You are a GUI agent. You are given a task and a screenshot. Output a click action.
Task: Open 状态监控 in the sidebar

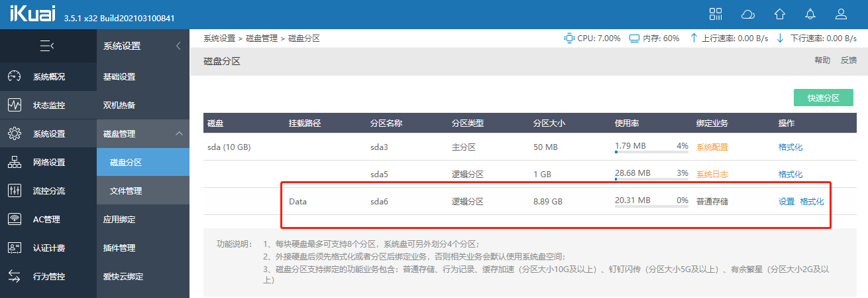(48, 105)
